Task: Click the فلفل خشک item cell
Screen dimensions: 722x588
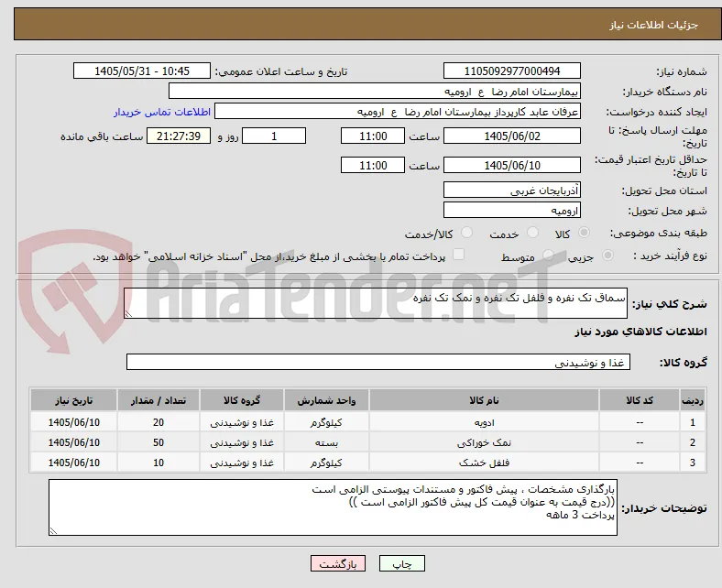Action: click(484, 463)
